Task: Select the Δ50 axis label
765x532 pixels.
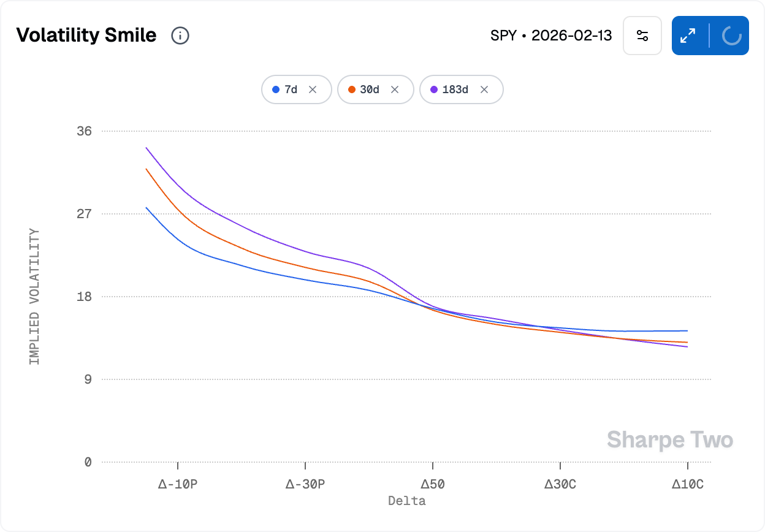Action: pyautogui.click(x=432, y=484)
